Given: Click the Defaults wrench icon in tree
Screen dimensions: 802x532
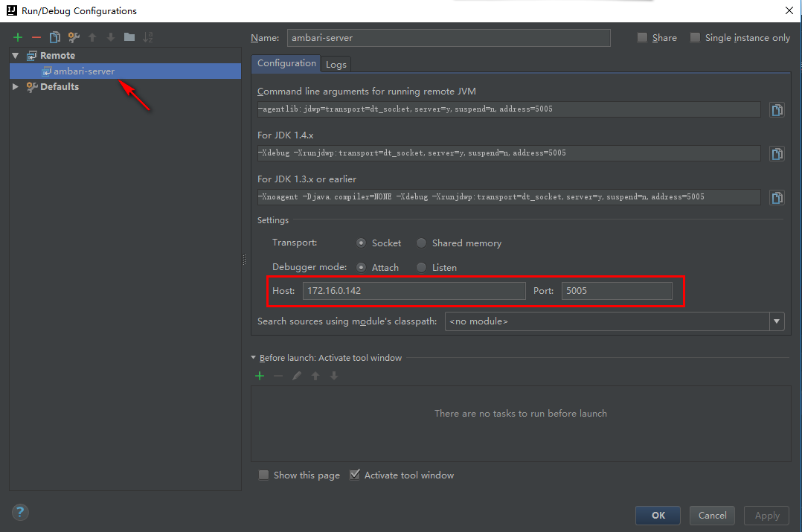Looking at the screenshot, I should [x=32, y=86].
